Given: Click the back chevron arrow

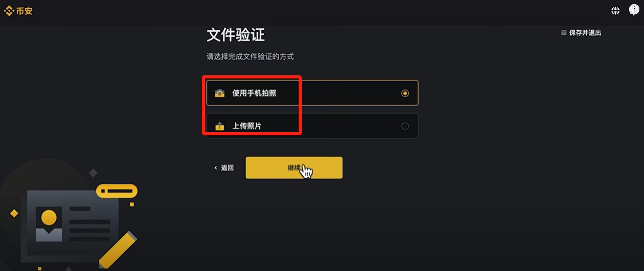Looking at the screenshot, I should point(216,168).
